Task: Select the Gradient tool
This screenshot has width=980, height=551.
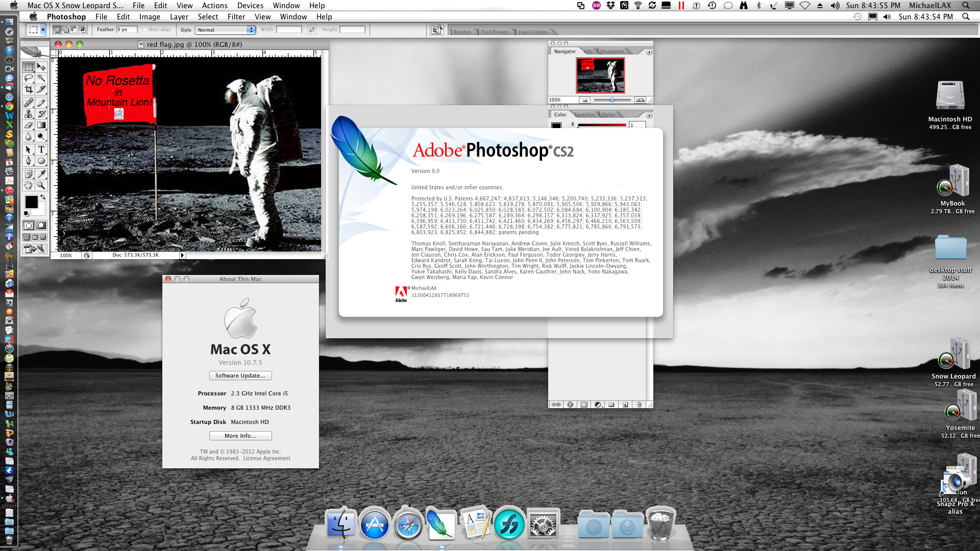Action: [41, 126]
